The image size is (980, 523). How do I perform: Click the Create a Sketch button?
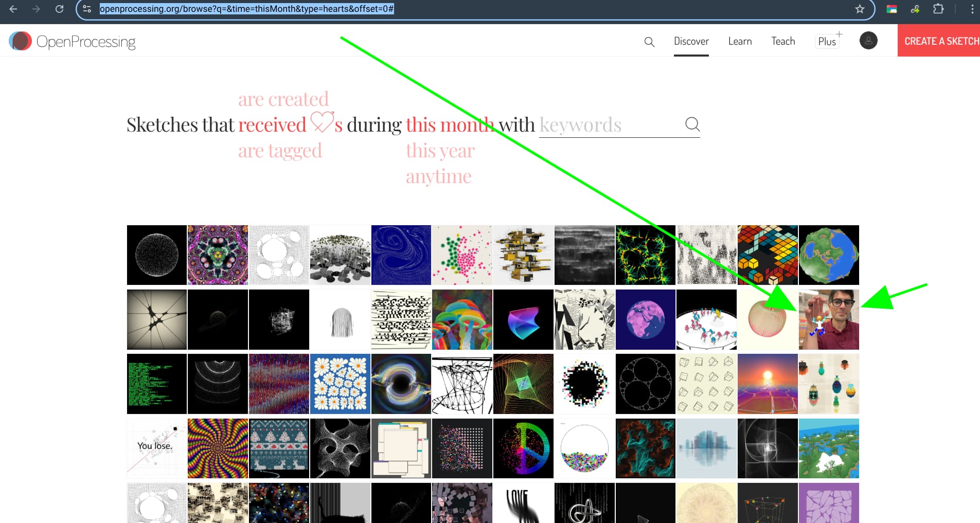940,41
